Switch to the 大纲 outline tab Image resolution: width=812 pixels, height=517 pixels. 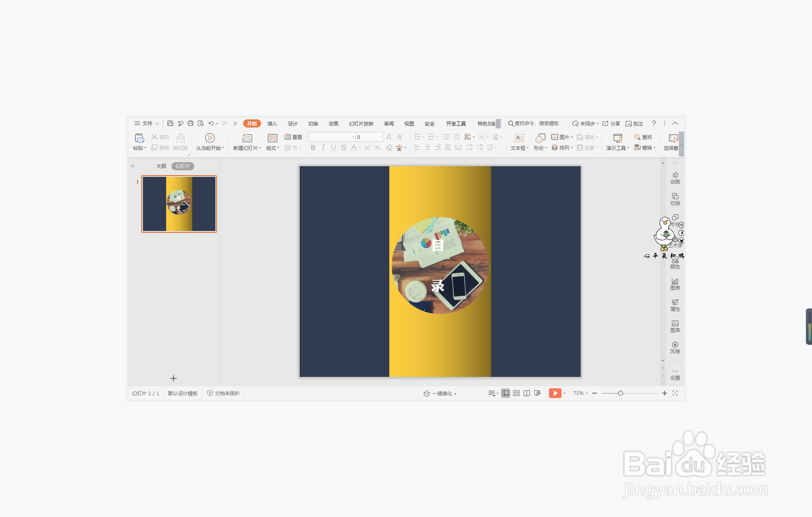coord(161,166)
